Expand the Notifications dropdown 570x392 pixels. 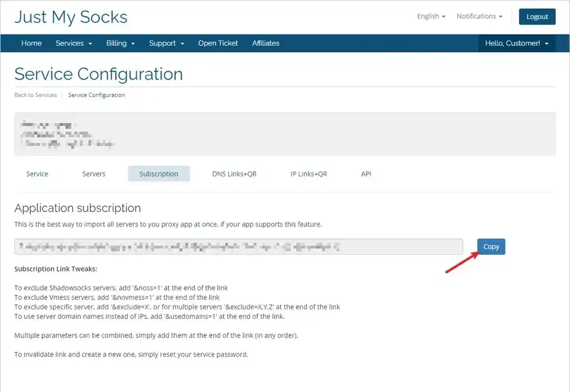tap(479, 17)
